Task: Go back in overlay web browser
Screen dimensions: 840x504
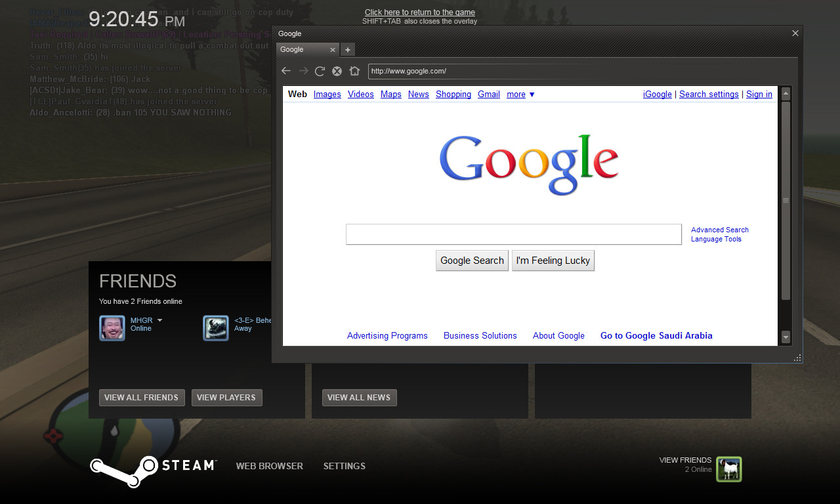Action: coord(286,71)
